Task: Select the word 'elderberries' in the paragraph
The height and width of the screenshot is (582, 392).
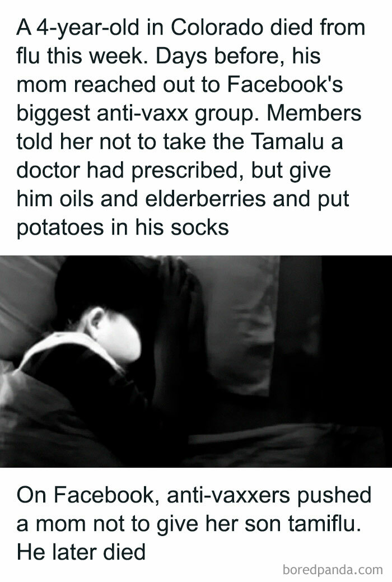Action: [206, 199]
